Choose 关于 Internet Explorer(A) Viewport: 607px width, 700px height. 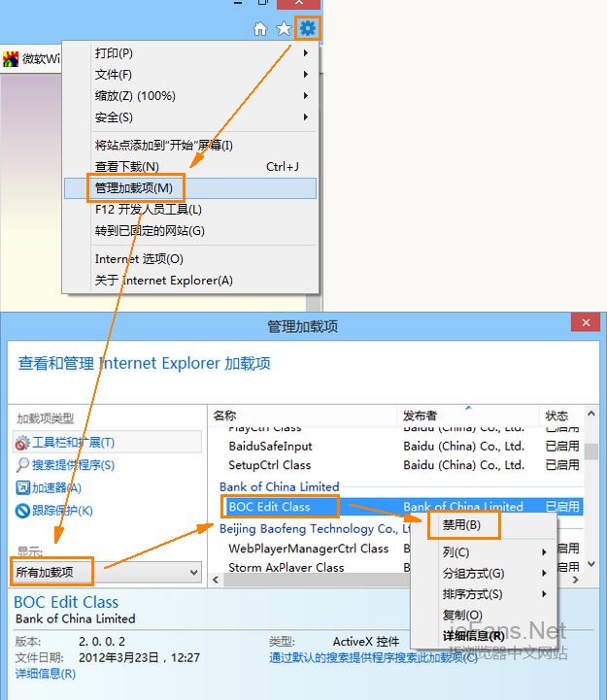(190, 281)
